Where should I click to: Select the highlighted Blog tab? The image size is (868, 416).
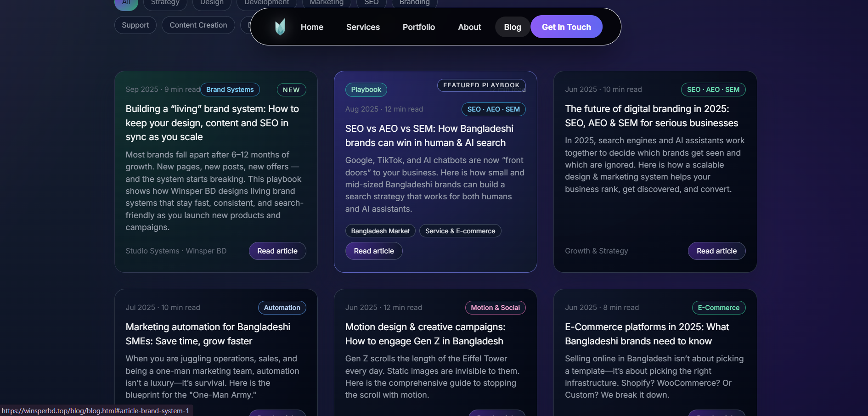point(512,27)
